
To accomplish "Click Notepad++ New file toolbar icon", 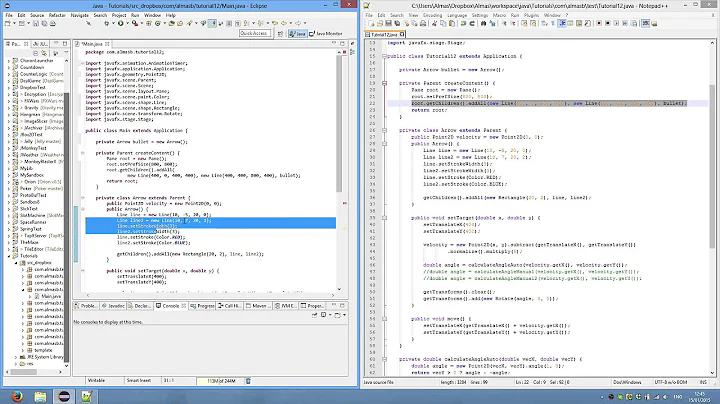I will (x=371, y=23).
